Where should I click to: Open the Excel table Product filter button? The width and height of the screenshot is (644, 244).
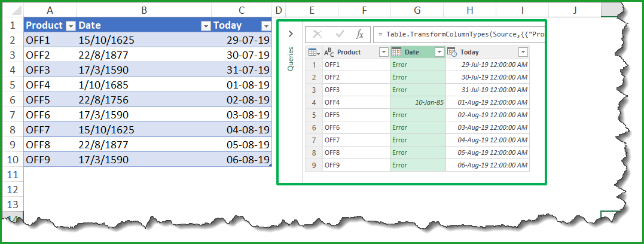point(70,26)
